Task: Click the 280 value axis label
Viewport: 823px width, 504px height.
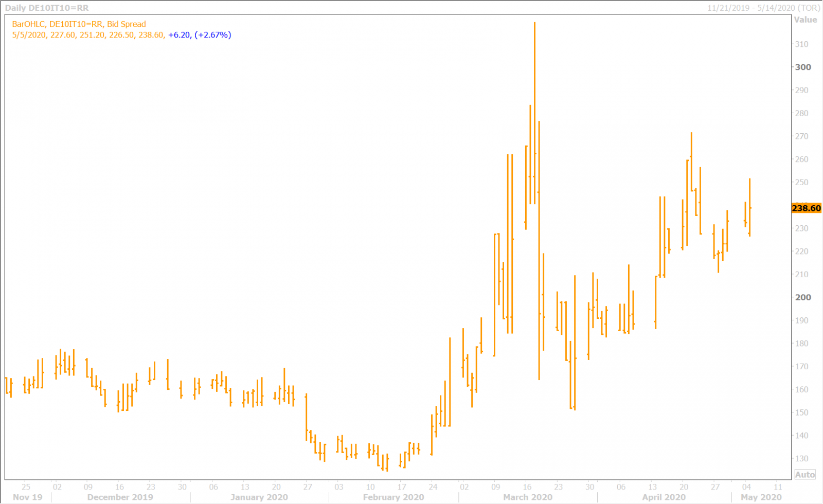Action: coord(801,113)
